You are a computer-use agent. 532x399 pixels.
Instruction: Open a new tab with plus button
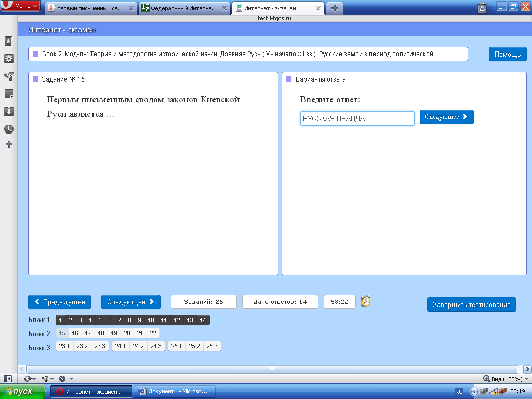pyautogui.click(x=335, y=8)
